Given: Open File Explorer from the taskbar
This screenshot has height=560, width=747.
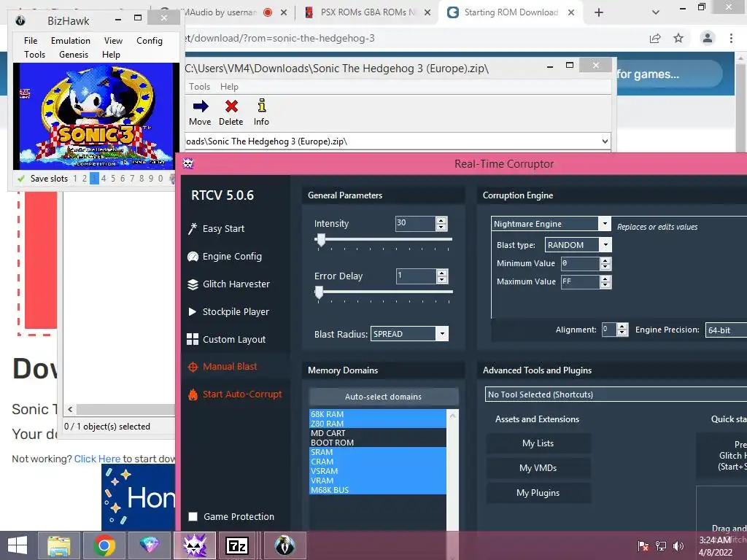Looking at the screenshot, I should (59, 545).
